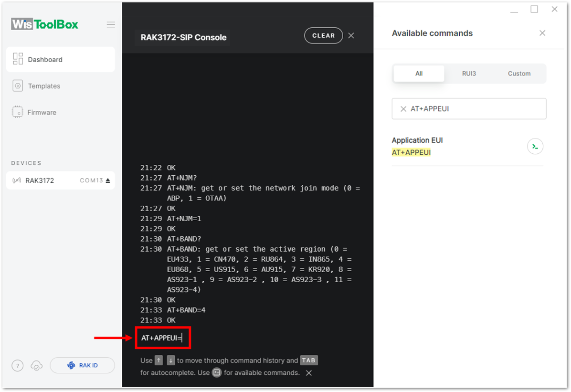Switch to the RUI3 commands tab
The width and height of the screenshot is (571, 392).
click(x=469, y=74)
